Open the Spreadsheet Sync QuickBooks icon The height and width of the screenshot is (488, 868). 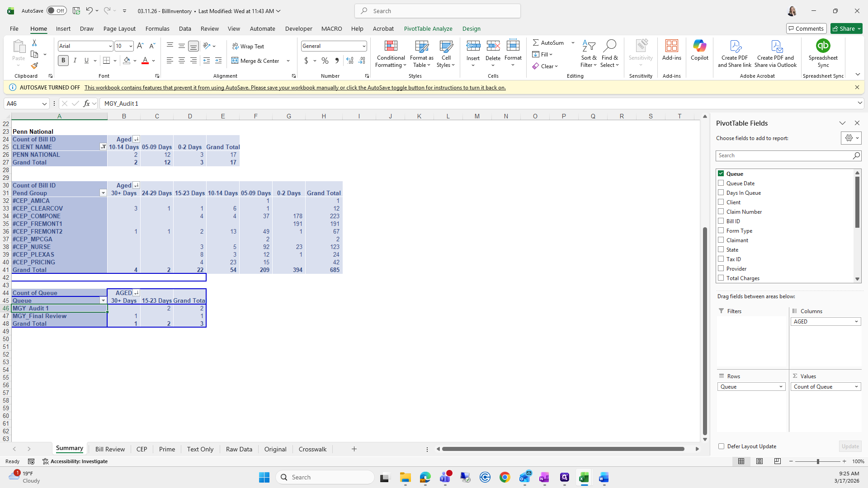click(823, 46)
